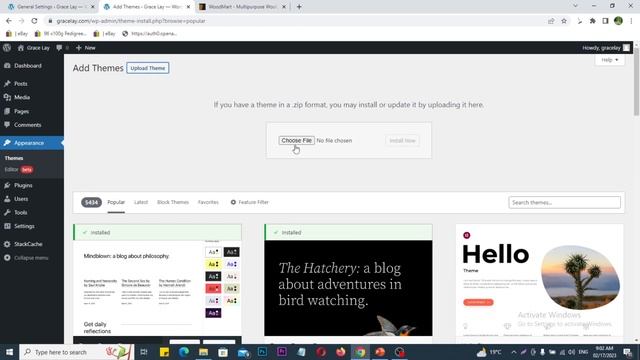This screenshot has width=640, height=360.
Task: Reload the current page
Action: (34, 21)
